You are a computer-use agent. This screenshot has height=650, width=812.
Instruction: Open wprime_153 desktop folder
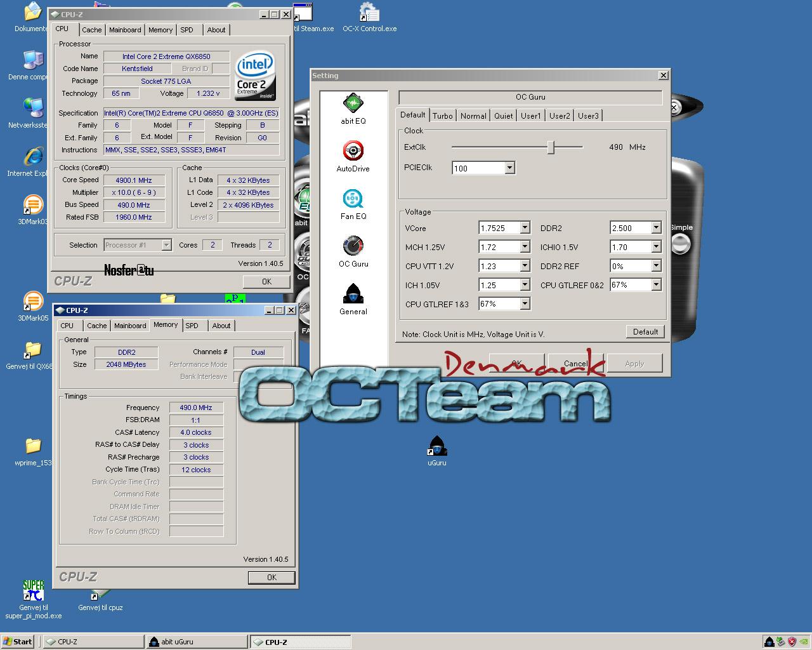[x=33, y=451]
